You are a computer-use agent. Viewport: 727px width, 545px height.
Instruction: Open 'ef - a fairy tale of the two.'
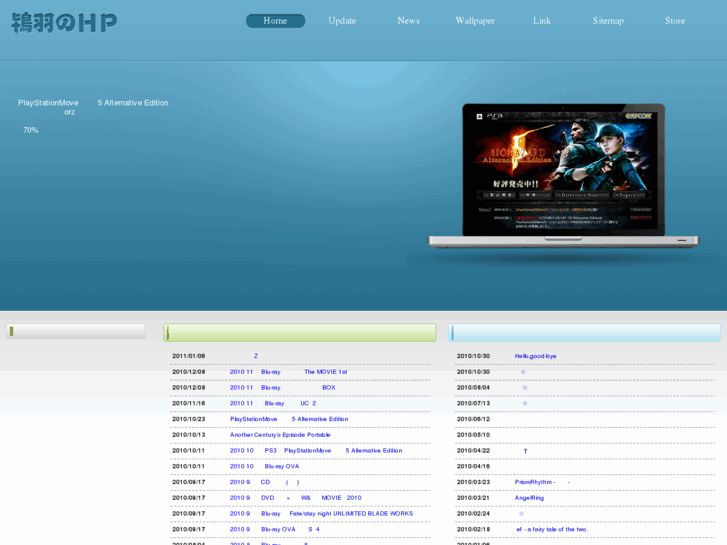coord(552,529)
